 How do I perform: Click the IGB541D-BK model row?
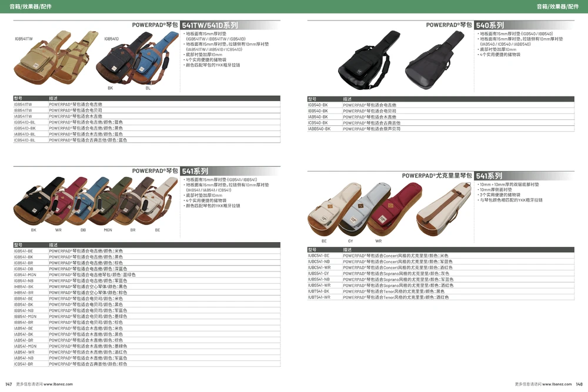coord(147,128)
